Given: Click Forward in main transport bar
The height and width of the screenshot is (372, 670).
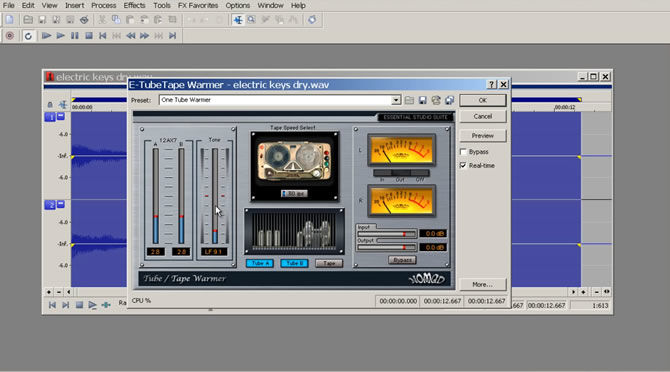Looking at the screenshot, I should 144,35.
